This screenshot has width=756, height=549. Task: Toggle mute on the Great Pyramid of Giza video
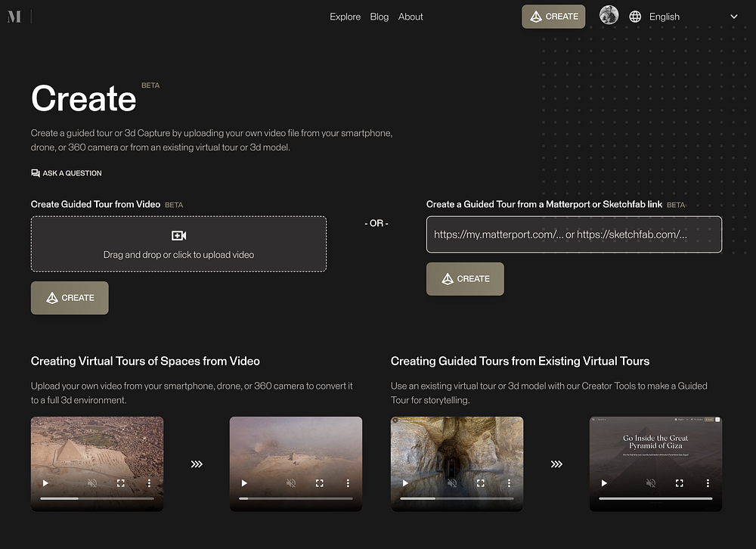[x=650, y=483]
